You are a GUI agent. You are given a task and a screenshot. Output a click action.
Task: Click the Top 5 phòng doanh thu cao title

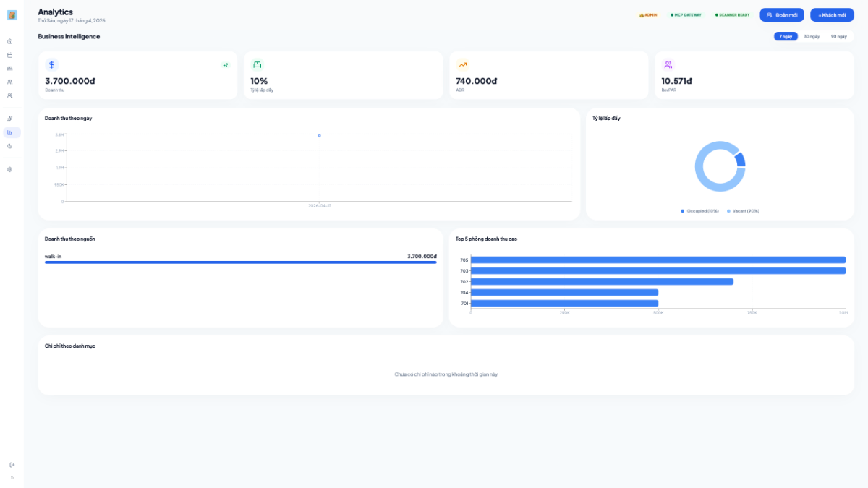486,239
